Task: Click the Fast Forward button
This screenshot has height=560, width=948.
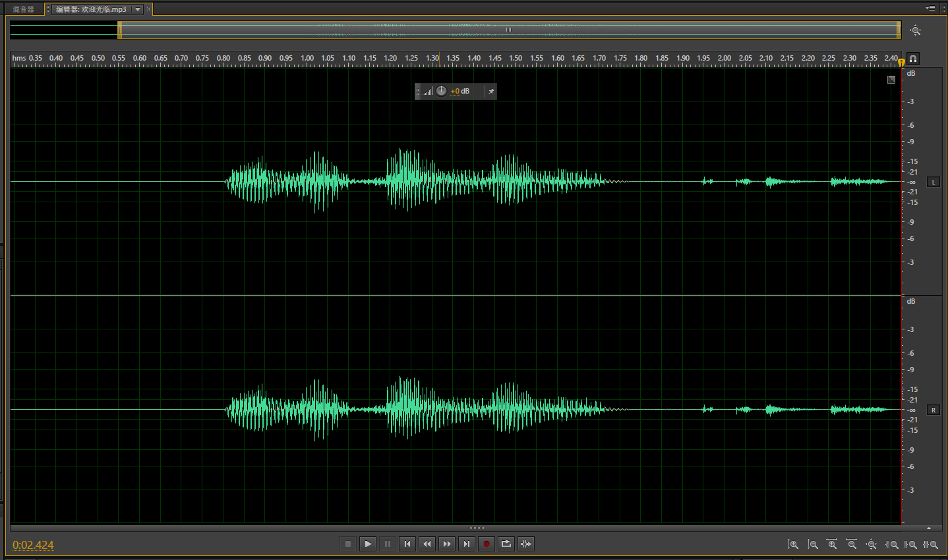Action: coord(447,544)
